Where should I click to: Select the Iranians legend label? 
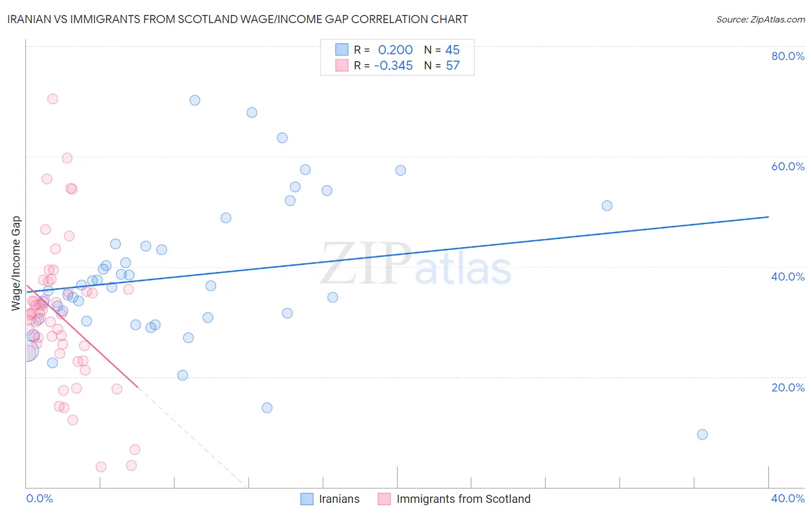tap(339, 499)
